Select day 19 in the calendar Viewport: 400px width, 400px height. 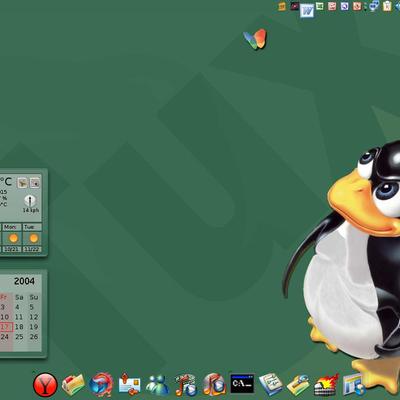click(x=34, y=327)
